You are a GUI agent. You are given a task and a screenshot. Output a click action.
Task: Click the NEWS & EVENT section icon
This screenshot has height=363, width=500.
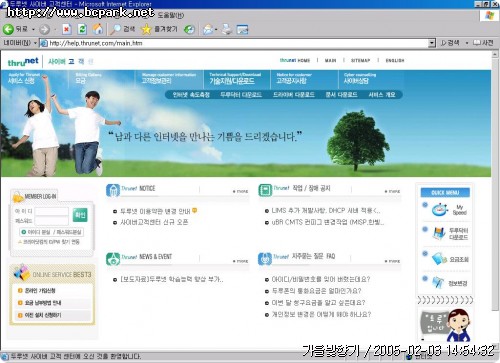pos(113,259)
